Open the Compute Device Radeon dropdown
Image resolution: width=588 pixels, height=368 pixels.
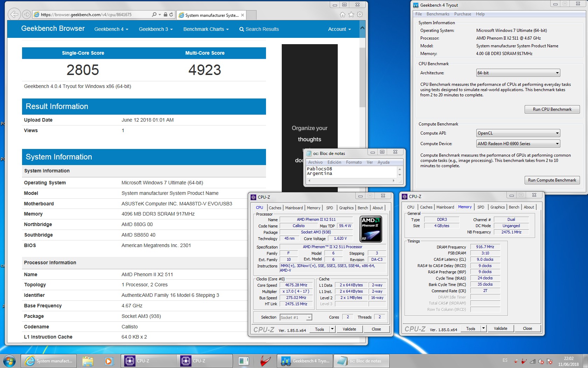point(518,144)
